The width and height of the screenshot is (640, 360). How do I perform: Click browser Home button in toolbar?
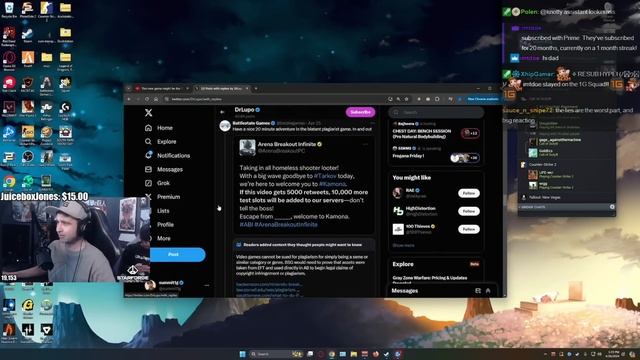156,99
